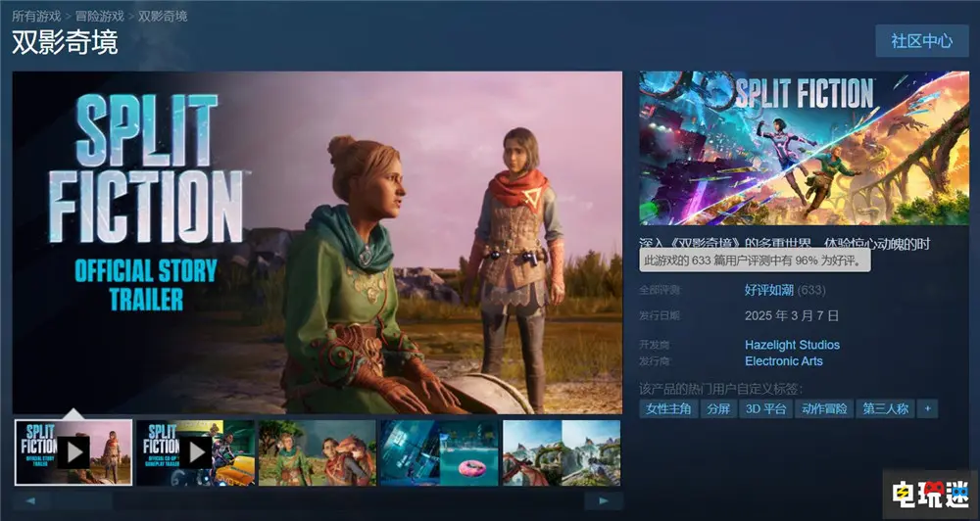This screenshot has height=521, width=980.
Task: Open the 冒险游戏 breadcrumb category
Action: pyautogui.click(x=100, y=16)
